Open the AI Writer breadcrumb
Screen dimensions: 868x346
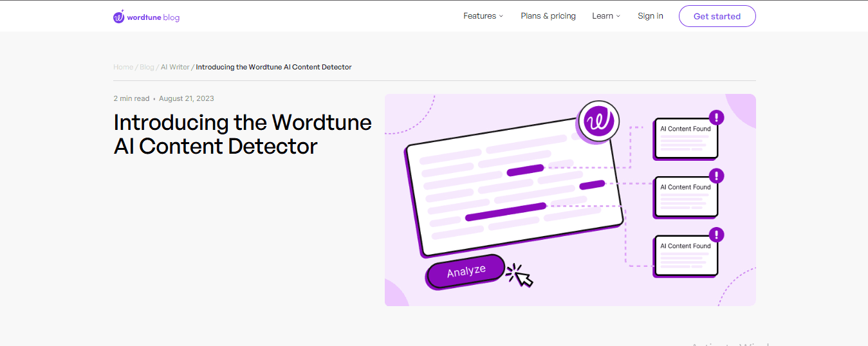175,67
